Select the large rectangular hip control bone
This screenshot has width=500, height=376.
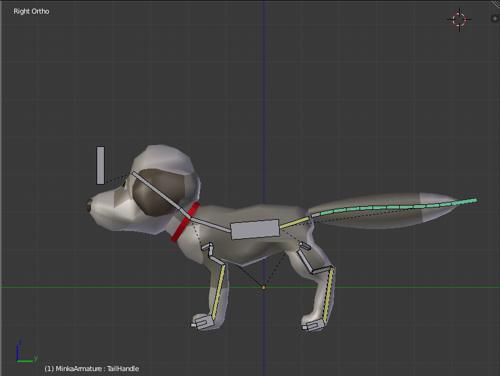click(255, 229)
